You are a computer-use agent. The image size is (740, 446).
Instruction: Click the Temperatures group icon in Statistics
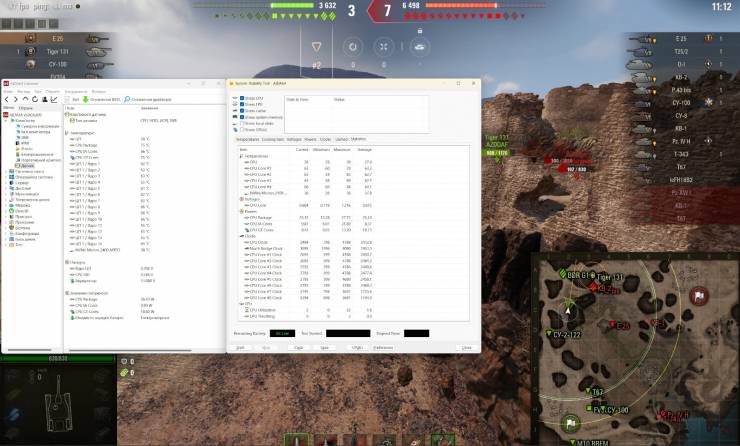[x=242, y=156]
